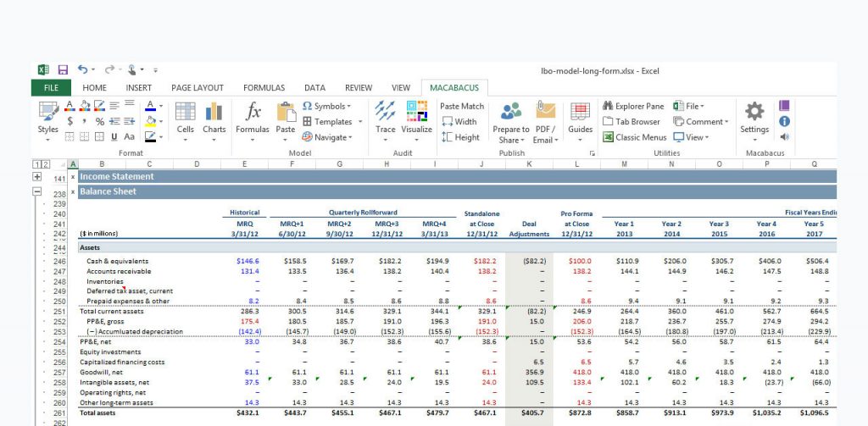Open the Styles gallery icon
Viewport: 868px width, 426px height.
click(x=48, y=111)
